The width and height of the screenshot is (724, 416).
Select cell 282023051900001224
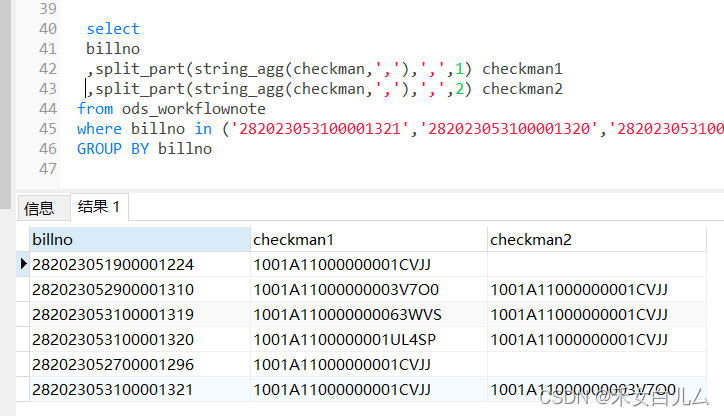click(140, 265)
